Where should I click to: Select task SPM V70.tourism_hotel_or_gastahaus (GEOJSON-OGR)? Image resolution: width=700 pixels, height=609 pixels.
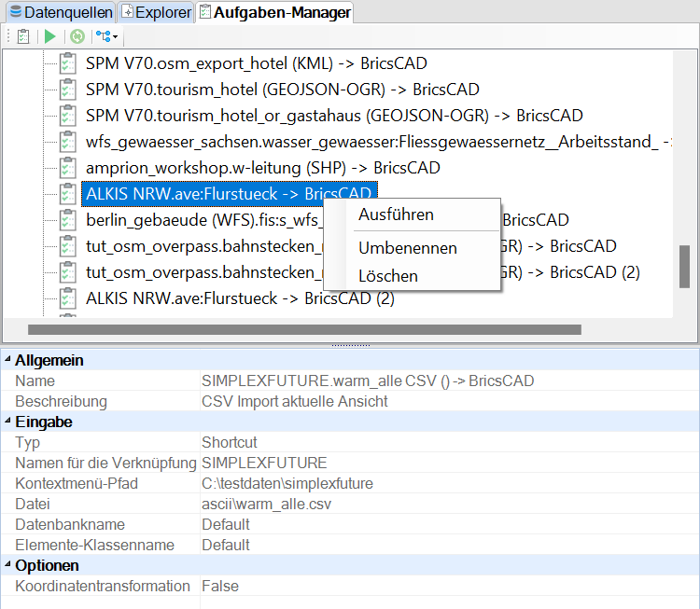point(334,116)
